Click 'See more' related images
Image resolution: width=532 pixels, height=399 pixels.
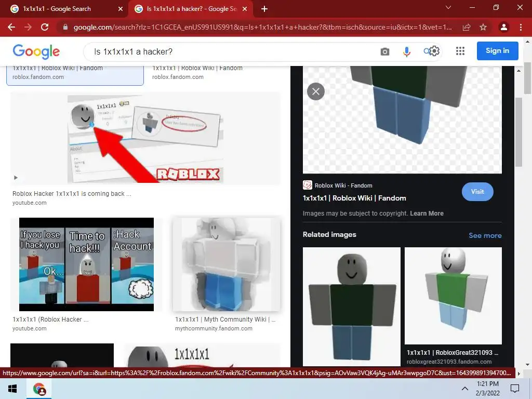(x=485, y=235)
